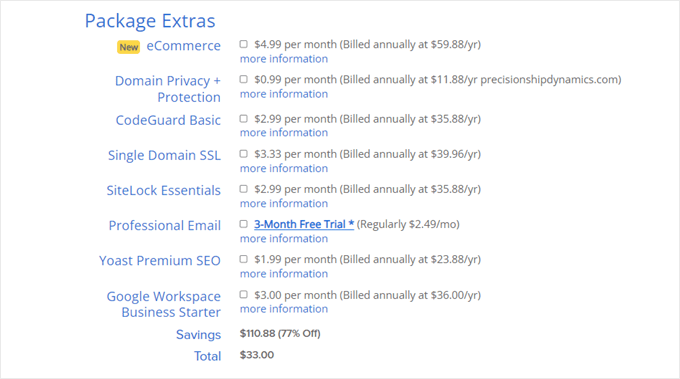
Task: Click the eCommerce label text
Action: pyautogui.click(x=183, y=46)
